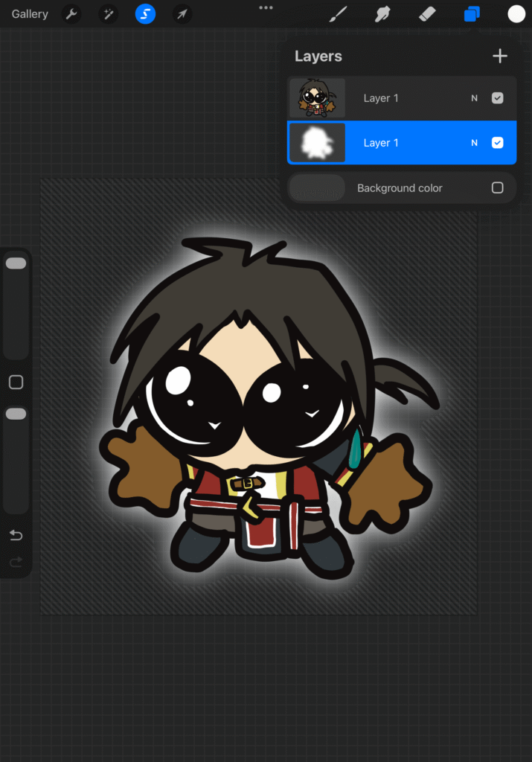This screenshot has width=532, height=762.
Task: Select the Eraser tool
Action: [x=427, y=14]
